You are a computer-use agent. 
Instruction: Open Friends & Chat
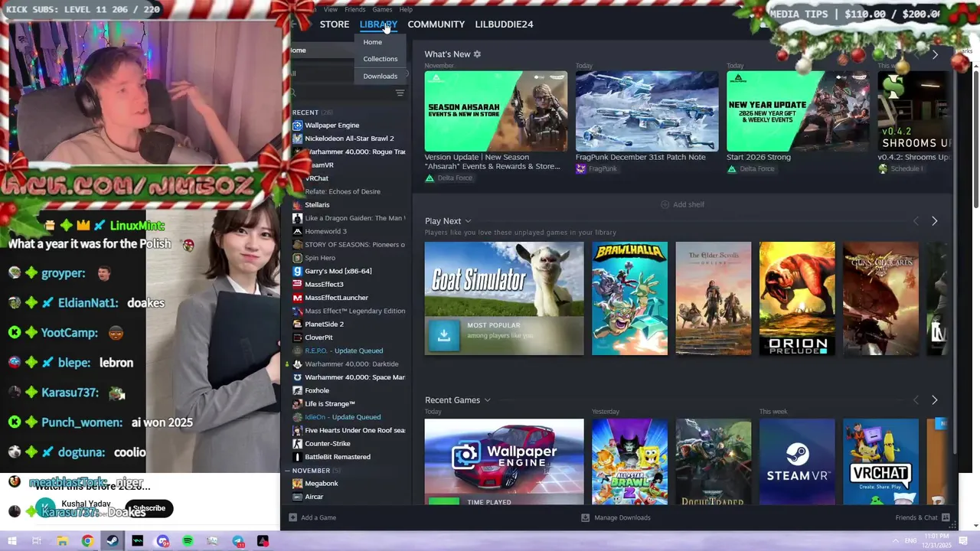point(923,517)
